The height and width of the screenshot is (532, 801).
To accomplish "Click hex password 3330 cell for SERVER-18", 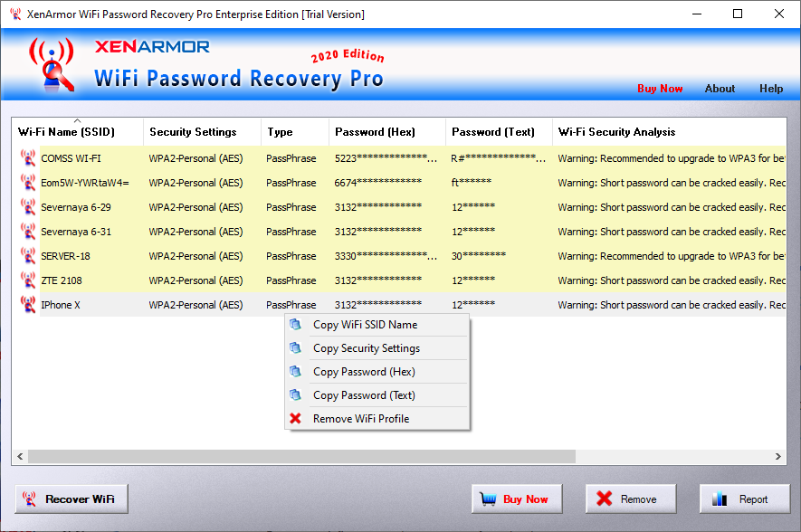I will (387, 256).
